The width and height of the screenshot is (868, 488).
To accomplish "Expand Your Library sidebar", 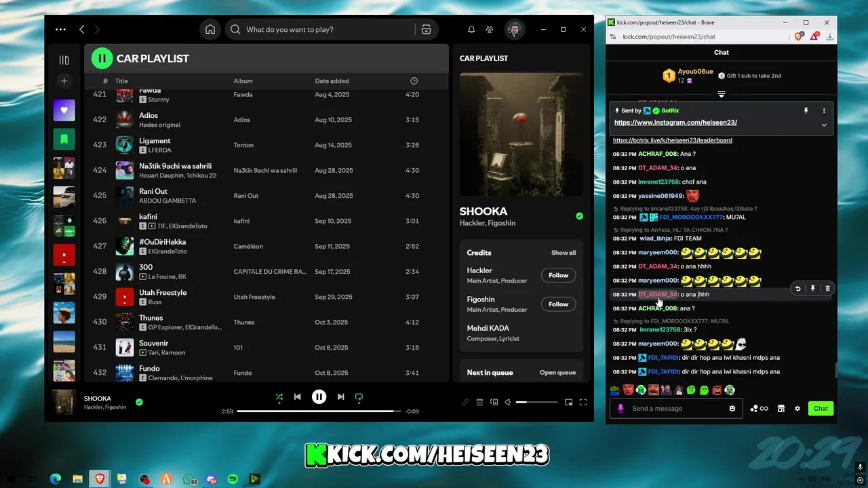I will (64, 60).
